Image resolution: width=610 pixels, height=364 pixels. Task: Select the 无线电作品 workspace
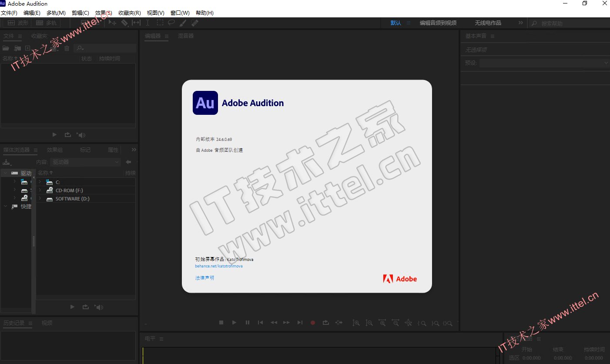pos(488,23)
